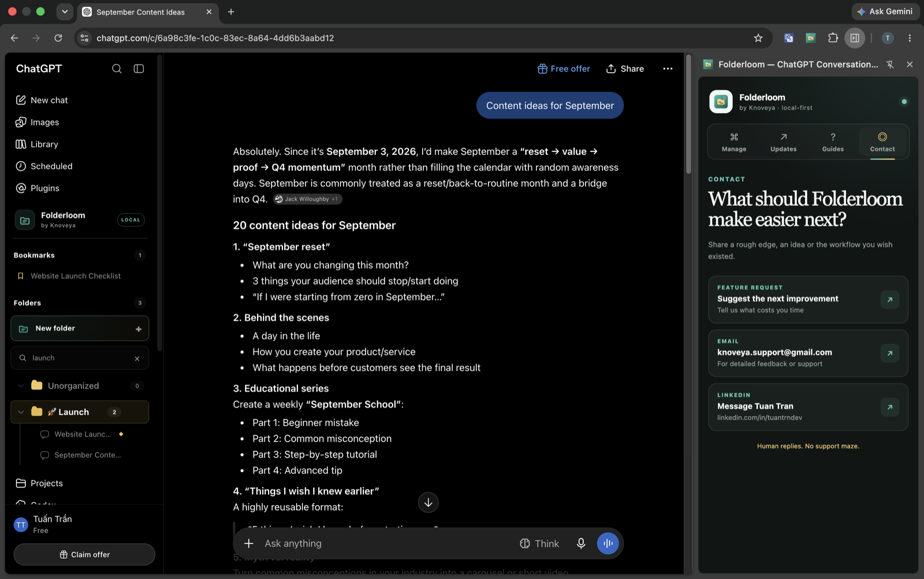924x579 pixels.
Task: Open Message Tuan Tran LinkedIn card
Action: point(808,407)
